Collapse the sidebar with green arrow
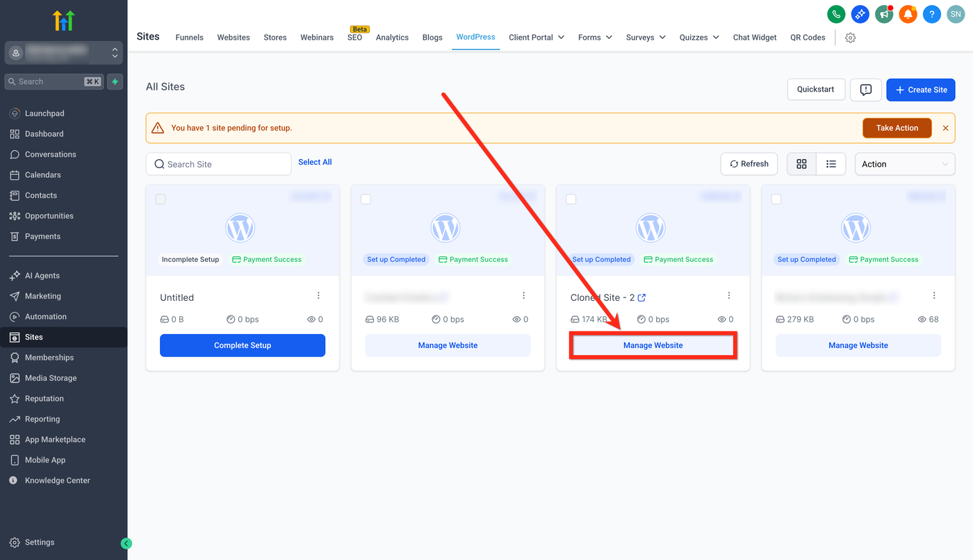 (126, 543)
